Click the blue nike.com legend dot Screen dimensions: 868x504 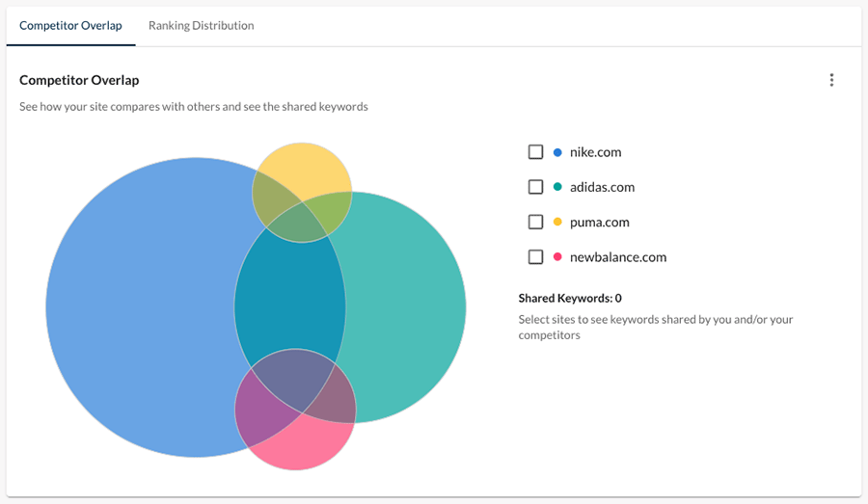pos(557,152)
